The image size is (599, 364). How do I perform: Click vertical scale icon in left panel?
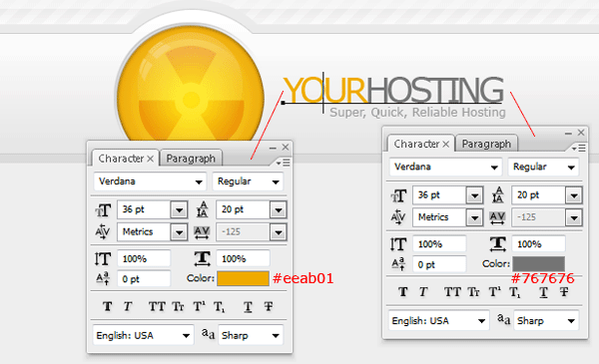click(x=103, y=258)
